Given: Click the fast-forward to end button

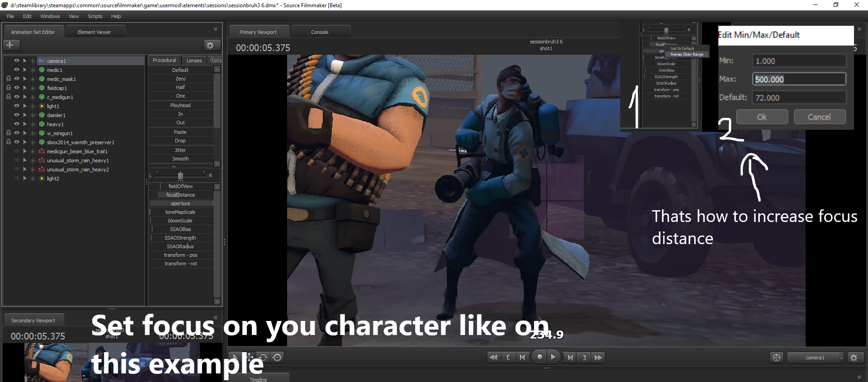Looking at the screenshot, I should pos(599,357).
